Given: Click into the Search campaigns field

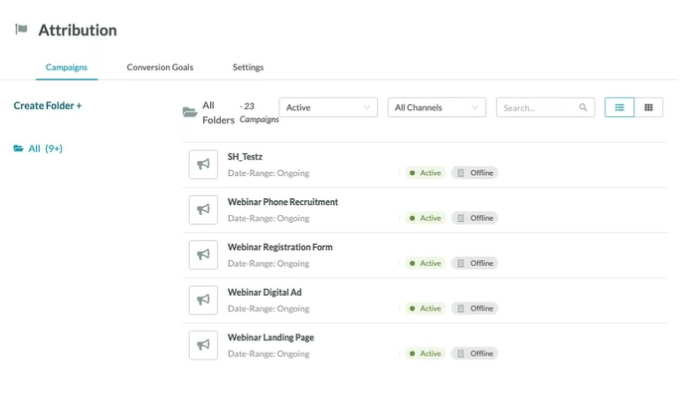Looking at the screenshot, I should [x=538, y=108].
